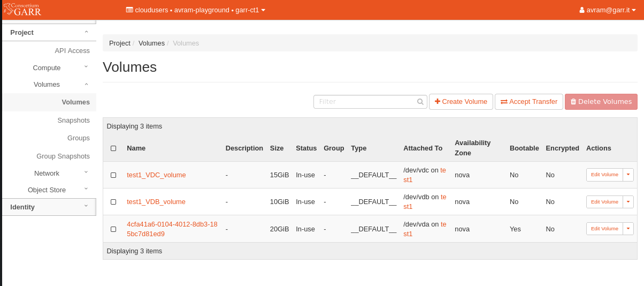Click the Accept Transfer button

(529, 102)
